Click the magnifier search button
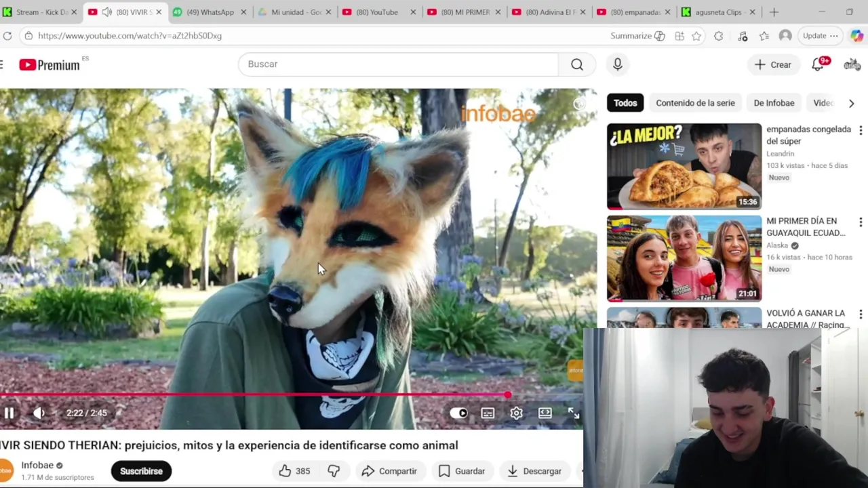The height and width of the screenshot is (488, 868). tap(576, 64)
